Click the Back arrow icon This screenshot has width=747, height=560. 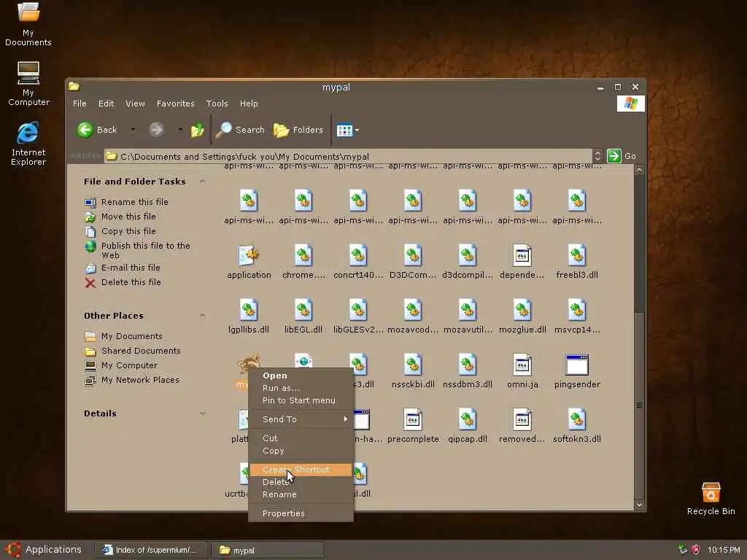pos(85,130)
